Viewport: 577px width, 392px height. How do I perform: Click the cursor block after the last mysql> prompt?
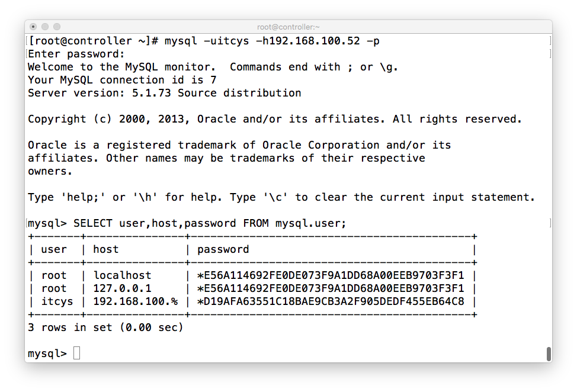pos(76,353)
